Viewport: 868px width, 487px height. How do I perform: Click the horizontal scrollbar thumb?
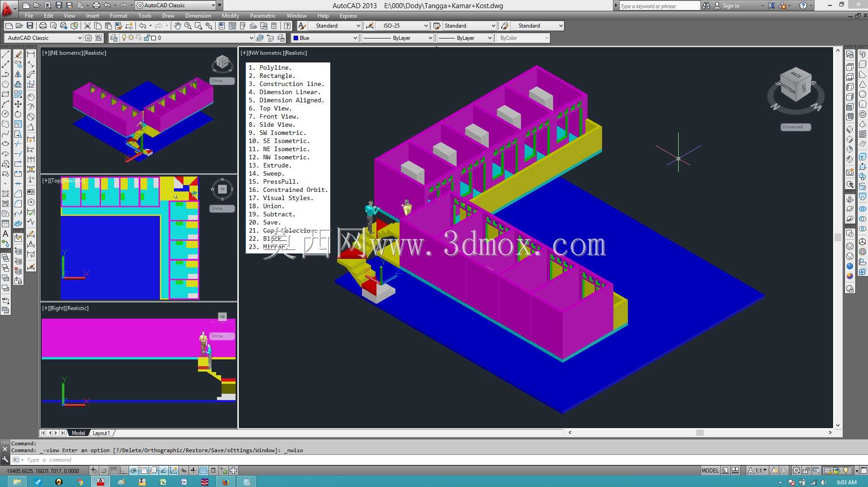click(x=700, y=433)
